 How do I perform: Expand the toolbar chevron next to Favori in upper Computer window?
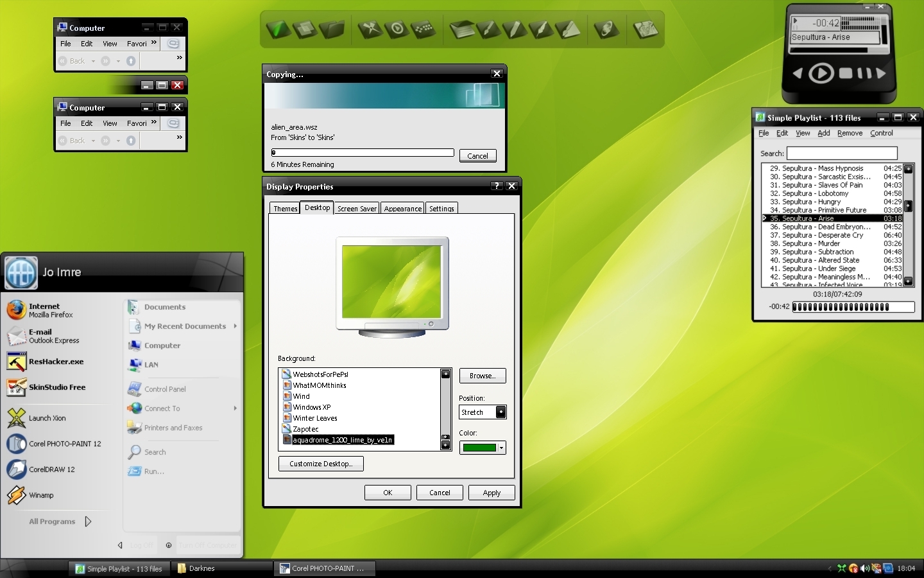(x=154, y=43)
